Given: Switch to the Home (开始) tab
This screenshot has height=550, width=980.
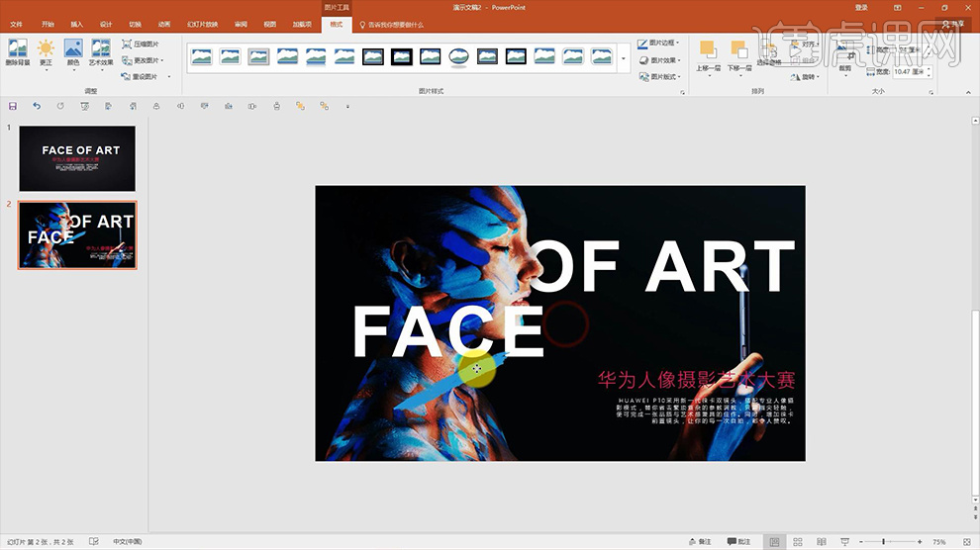Looking at the screenshot, I should pyautogui.click(x=49, y=25).
